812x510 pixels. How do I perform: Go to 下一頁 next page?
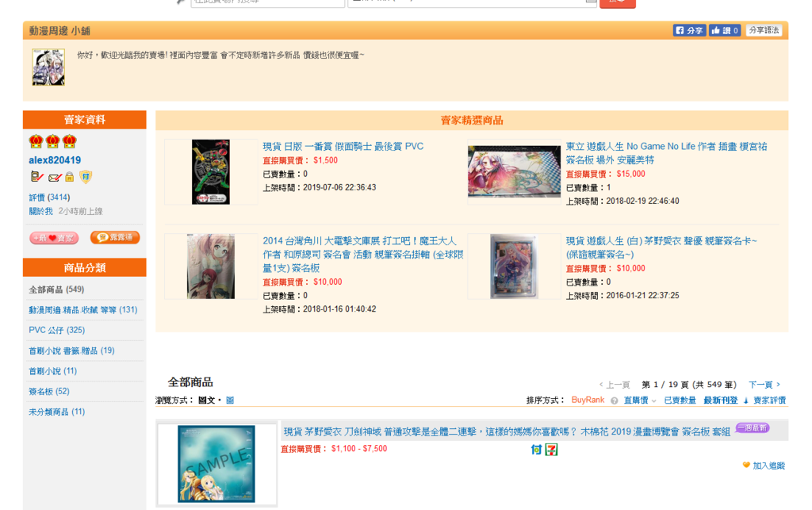pos(764,385)
